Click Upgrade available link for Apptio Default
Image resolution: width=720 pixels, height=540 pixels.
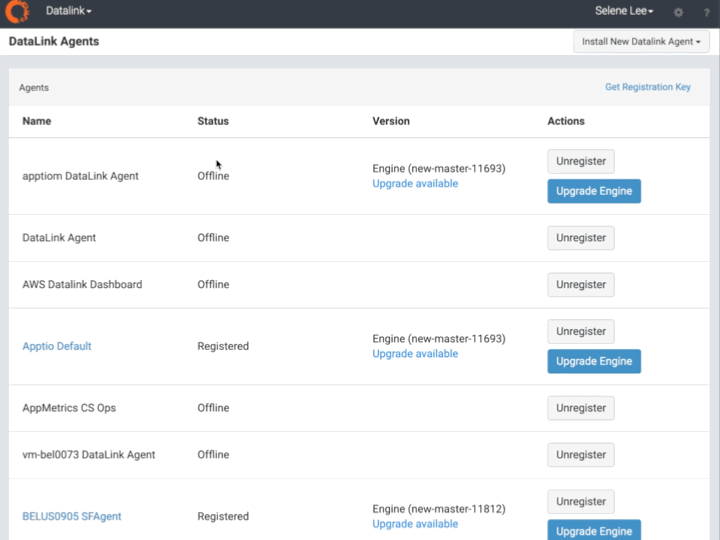[x=415, y=354]
